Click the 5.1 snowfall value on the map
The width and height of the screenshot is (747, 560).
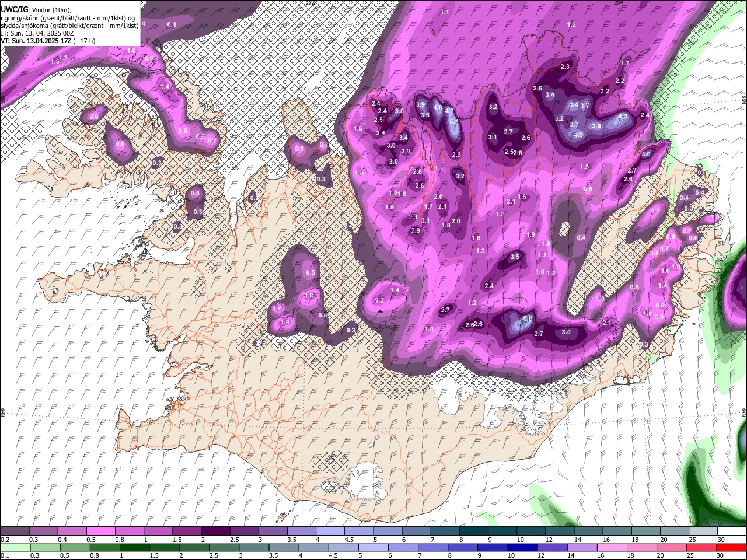453,121
